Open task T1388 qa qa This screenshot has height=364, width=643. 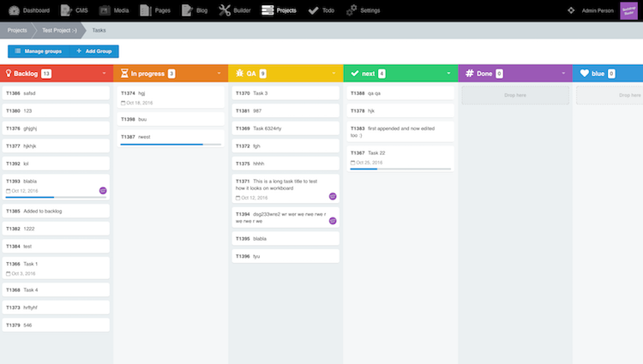click(x=400, y=93)
